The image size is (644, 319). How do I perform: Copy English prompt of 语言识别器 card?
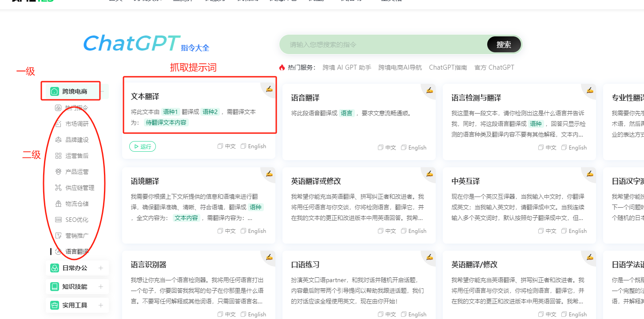click(253, 315)
